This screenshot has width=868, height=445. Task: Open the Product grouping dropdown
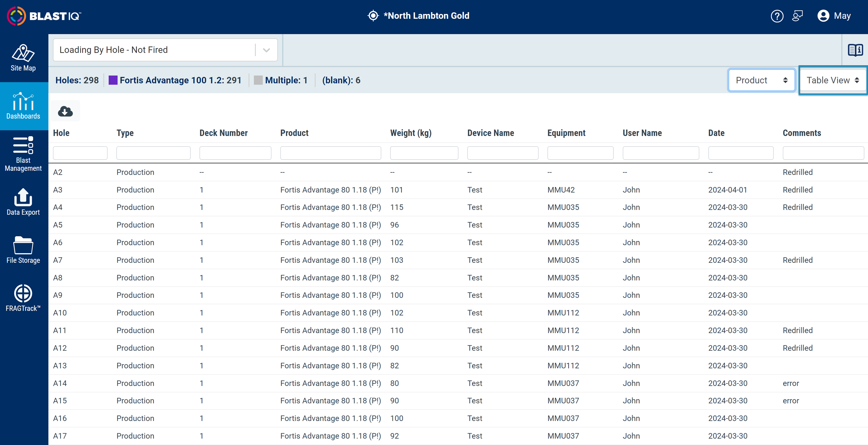[761, 80]
